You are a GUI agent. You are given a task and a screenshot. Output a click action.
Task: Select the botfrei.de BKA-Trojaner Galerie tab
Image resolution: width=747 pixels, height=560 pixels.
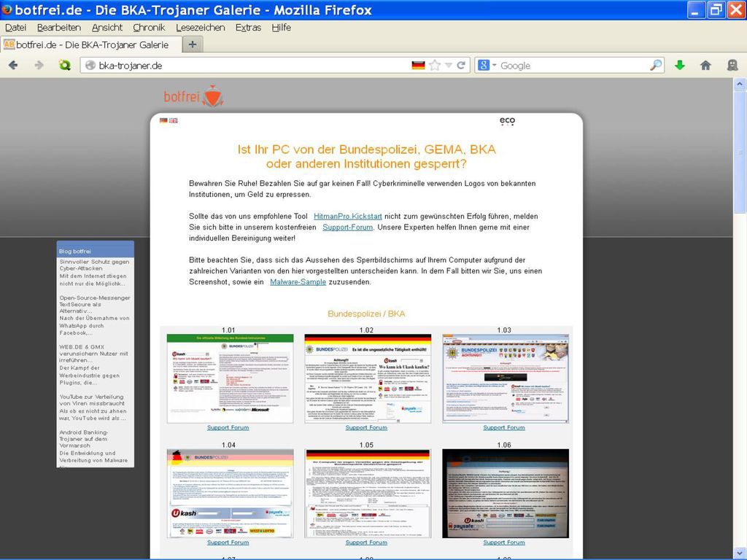pos(90,44)
